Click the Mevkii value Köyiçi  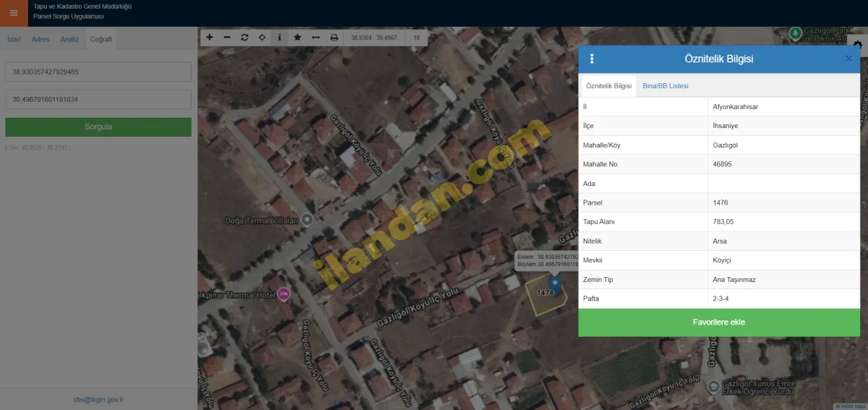784,260
